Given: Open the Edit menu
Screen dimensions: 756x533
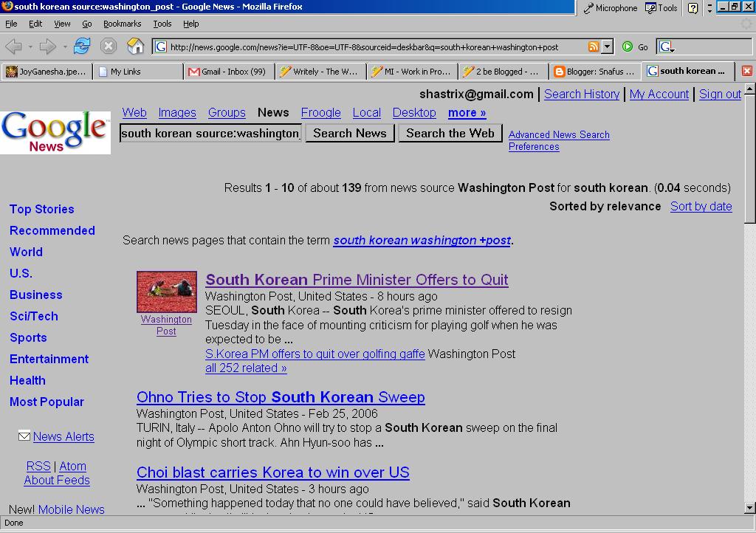Looking at the screenshot, I should (35, 24).
